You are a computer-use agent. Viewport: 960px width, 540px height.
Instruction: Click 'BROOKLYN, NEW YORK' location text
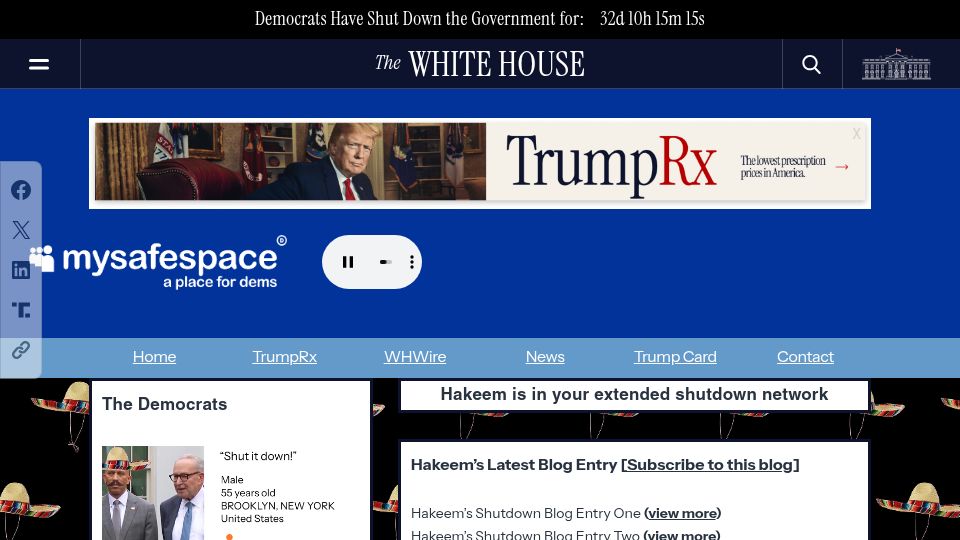277,506
